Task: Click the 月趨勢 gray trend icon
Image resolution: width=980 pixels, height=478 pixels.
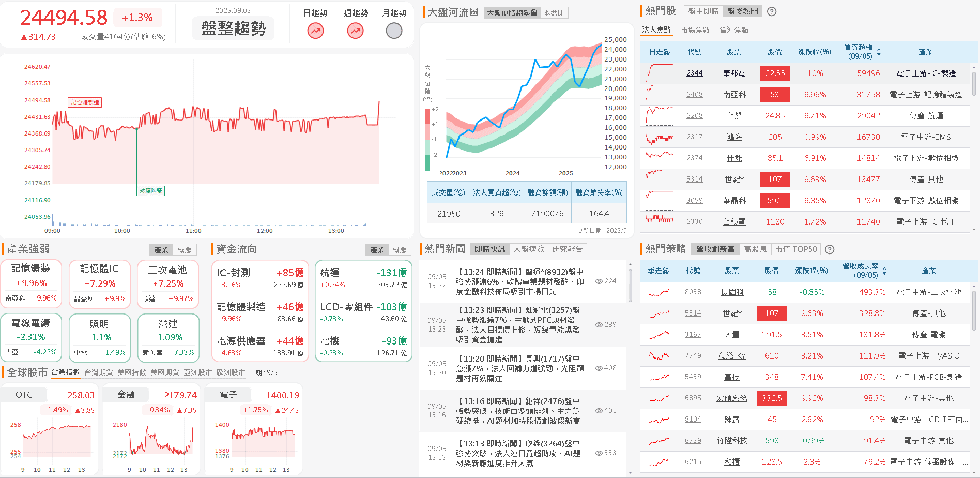Action: [394, 31]
